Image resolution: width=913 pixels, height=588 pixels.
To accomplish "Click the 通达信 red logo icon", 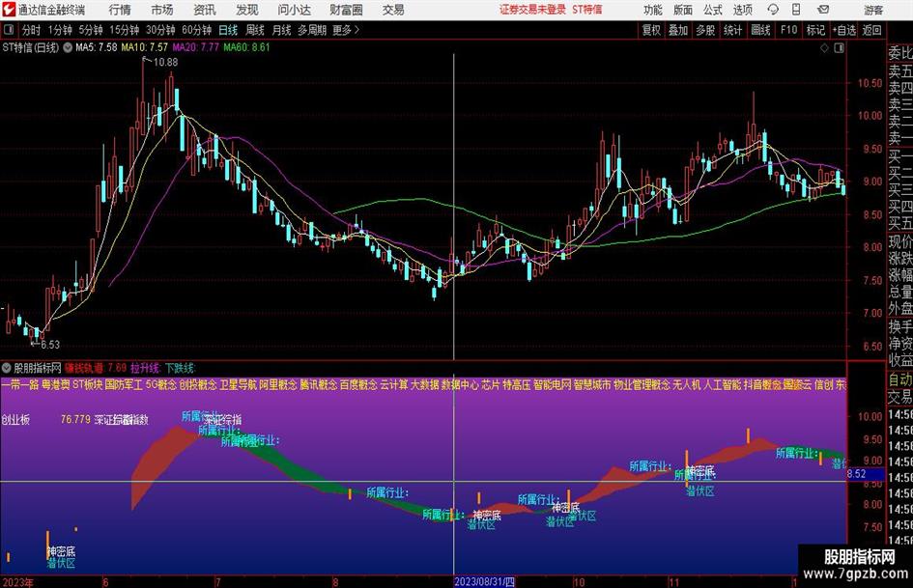I will (9, 10).
